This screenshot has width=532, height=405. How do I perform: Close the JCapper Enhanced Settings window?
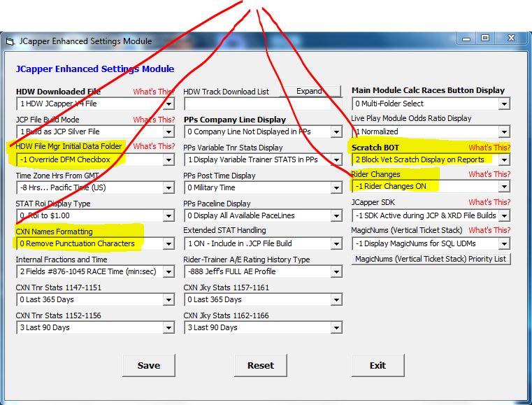[x=511, y=38]
